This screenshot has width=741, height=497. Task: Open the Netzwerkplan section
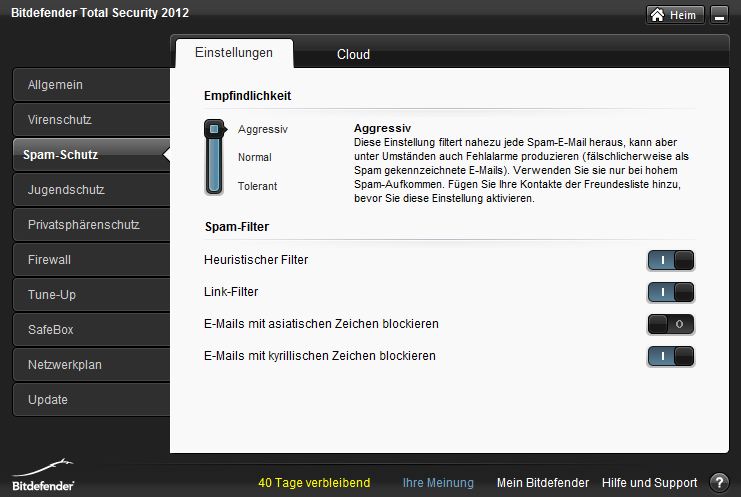[x=91, y=365]
